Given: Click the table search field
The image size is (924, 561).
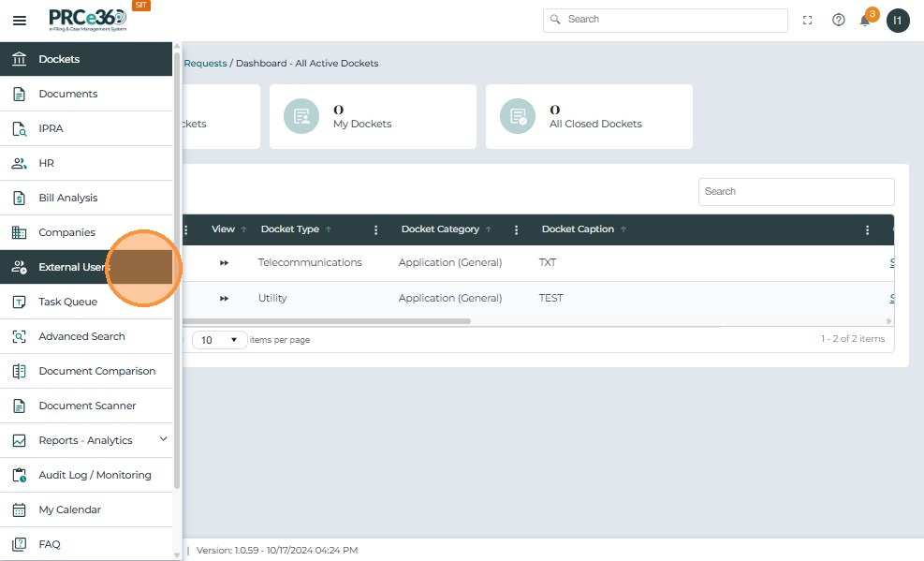Looking at the screenshot, I should [x=796, y=191].
